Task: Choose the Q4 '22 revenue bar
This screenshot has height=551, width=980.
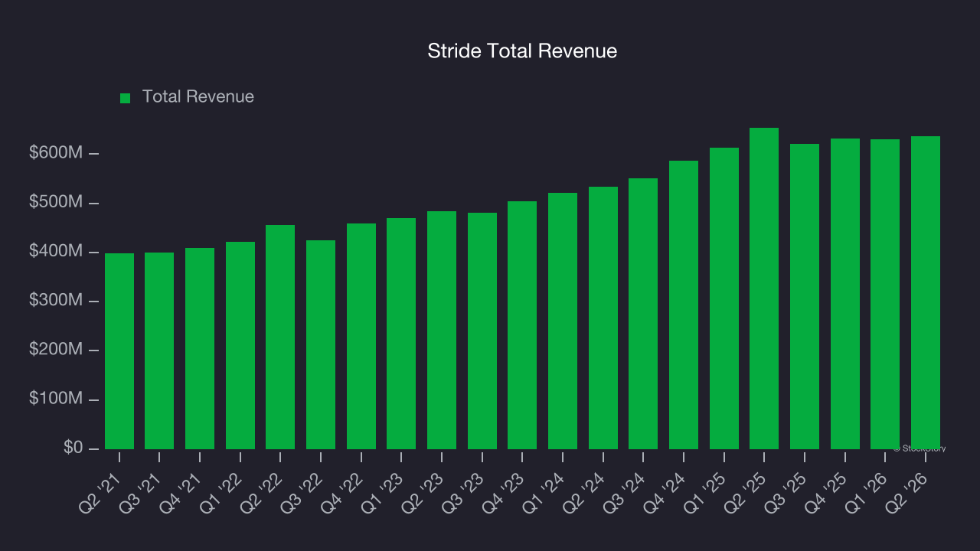Action: (361, 336)
